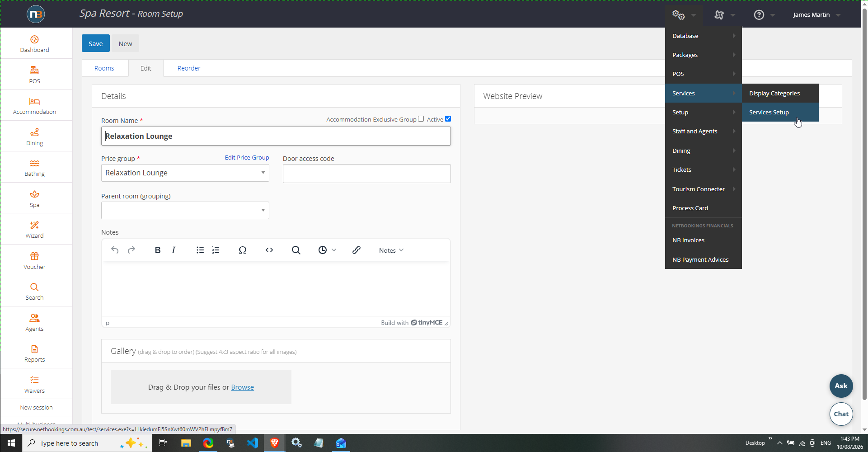Image resolution: width=868 pixels, height=452 pixels.
Task: Select Services Setup in the submenu
Action: (780, 112)
